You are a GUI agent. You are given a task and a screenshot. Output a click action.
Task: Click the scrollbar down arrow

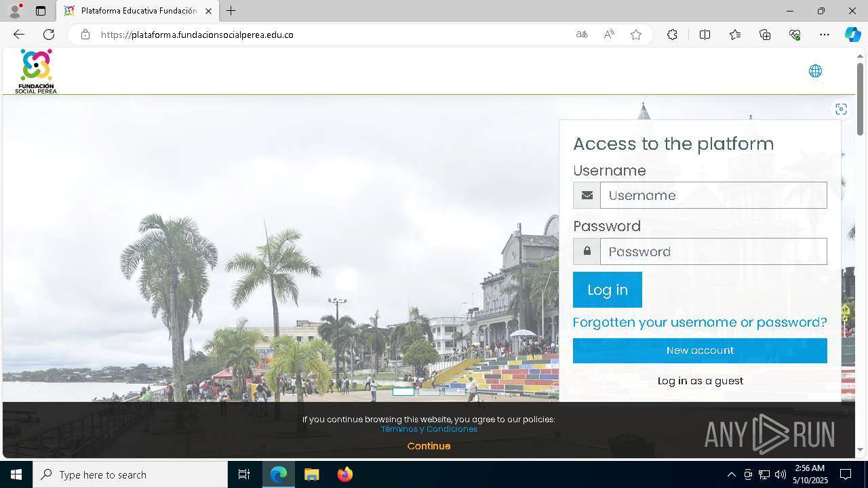[860, 450]
